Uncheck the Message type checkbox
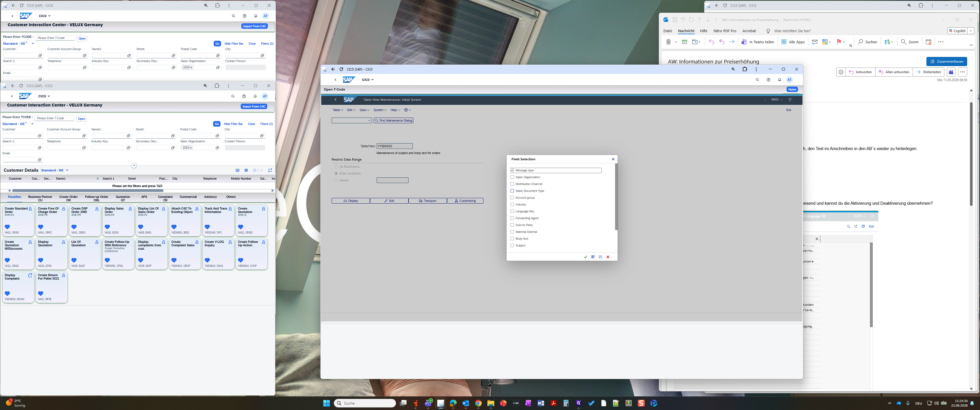980x410 pixels. coord(512,170)
